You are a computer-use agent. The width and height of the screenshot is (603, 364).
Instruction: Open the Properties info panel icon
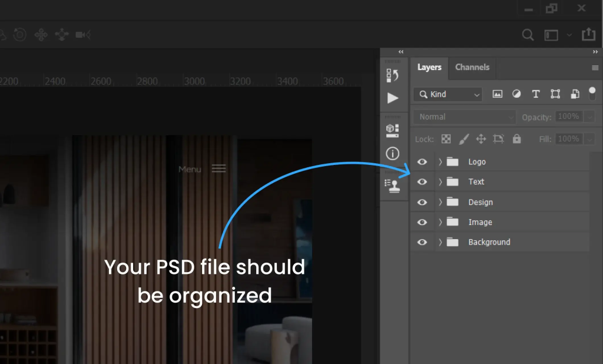tap(393, 153)
